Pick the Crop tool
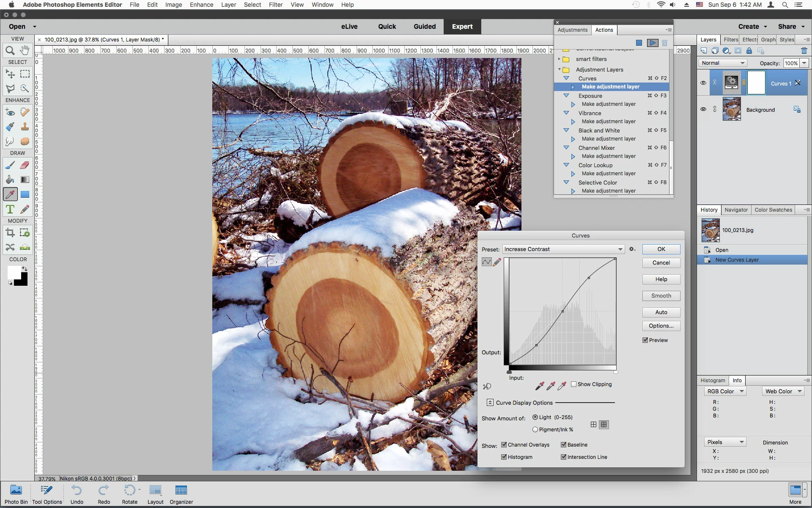 point(10,232)
